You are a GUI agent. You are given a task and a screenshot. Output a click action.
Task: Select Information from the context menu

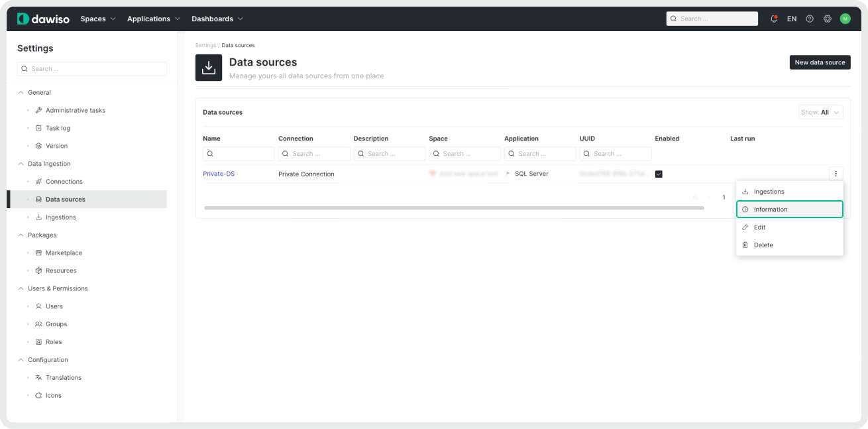(x=789, y=210)
